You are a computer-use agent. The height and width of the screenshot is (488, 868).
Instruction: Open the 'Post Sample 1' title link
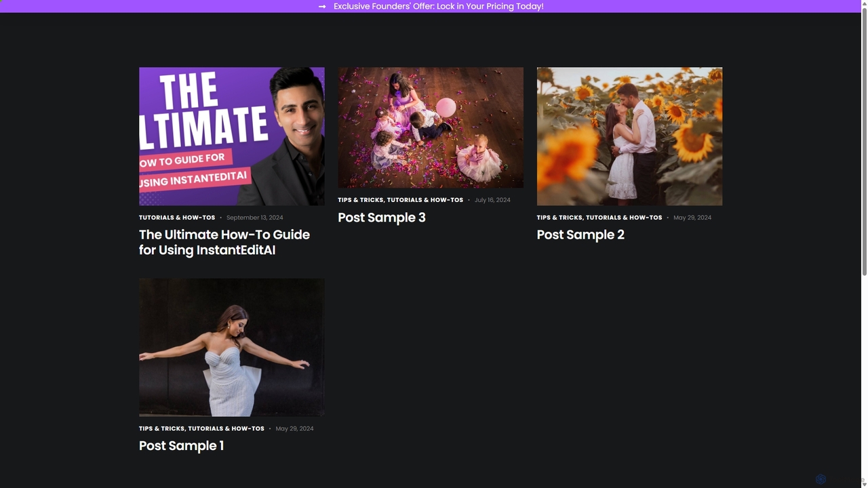click(181, 445)
